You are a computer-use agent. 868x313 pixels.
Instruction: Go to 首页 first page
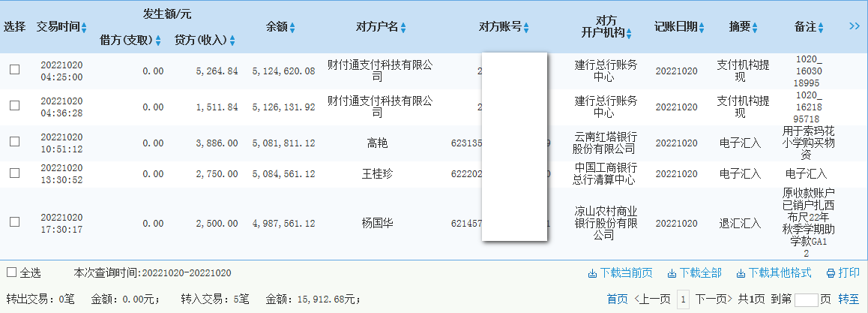coord(617,299)
